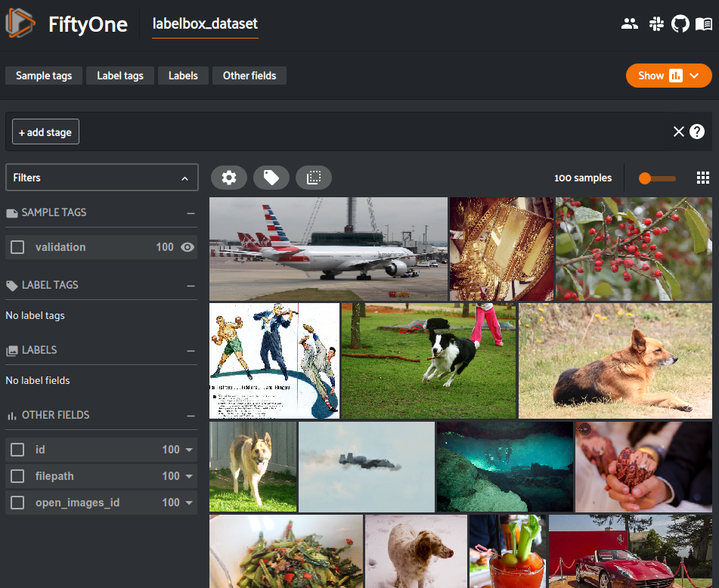Expand the open_images_id field dropdown arrow
This screenshot has width=719, height=588.
point(189,503)
